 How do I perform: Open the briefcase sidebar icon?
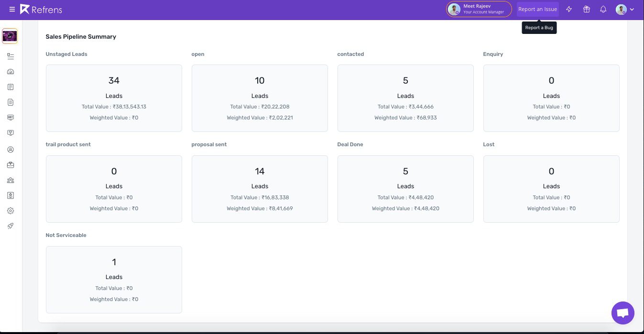[x=11, y=165]
